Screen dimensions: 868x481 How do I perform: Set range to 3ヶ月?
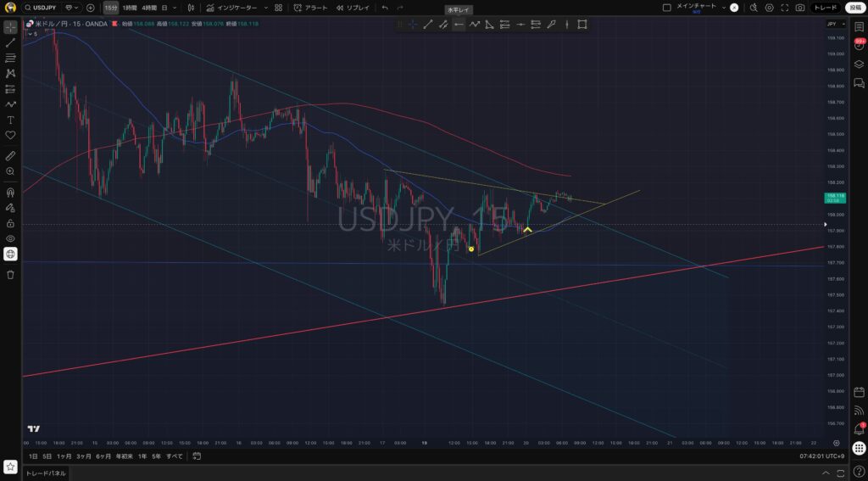pyautogui.click(x=84, y=456)
